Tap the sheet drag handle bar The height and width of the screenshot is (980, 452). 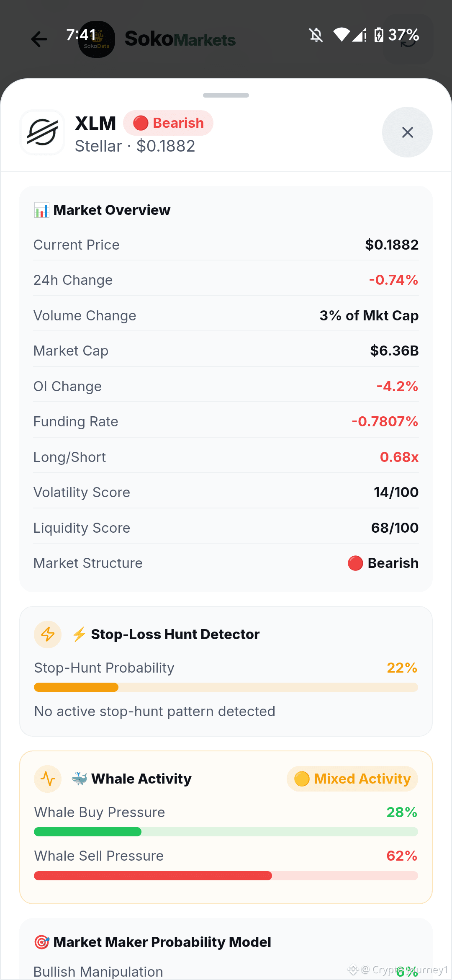[x=226, y=95]
